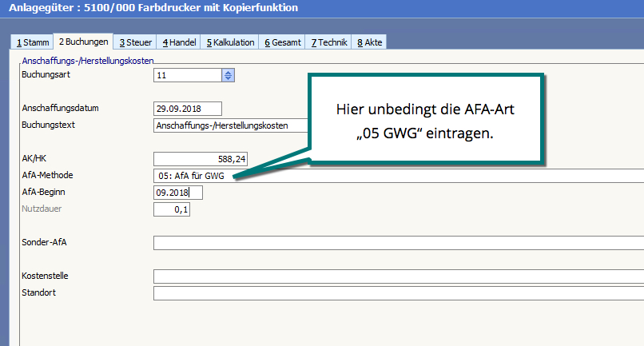Screen dimensions: 644x346
Task: Click the Nutzdauer value field
Action: click(171, 209)
